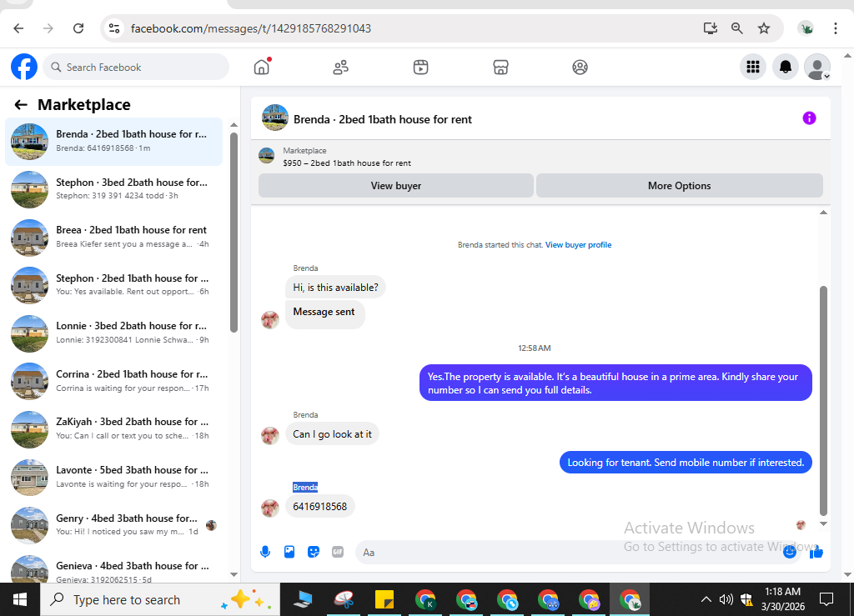
Task: Open Lonnie 3bed 2bath conversation
Action: (113, 333)
